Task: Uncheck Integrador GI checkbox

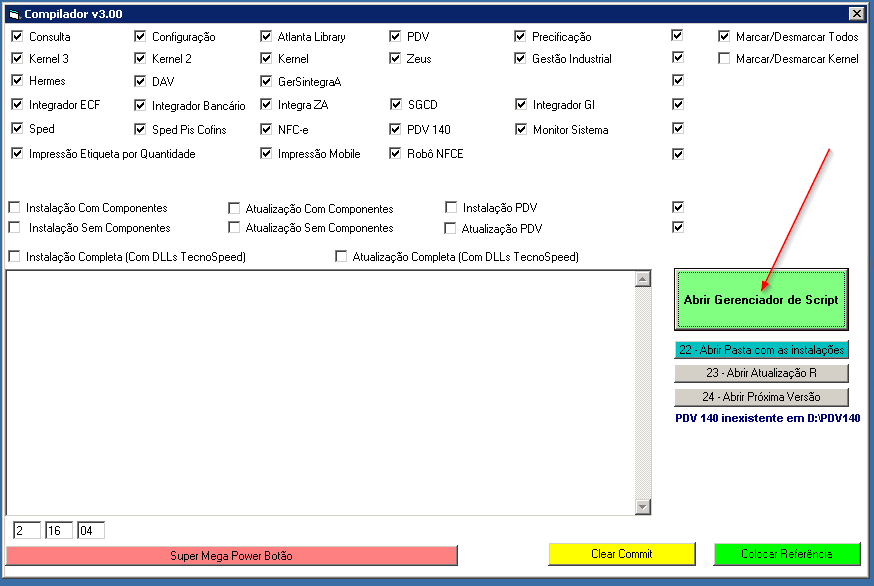Action: pyautogui.click(x=521, y=104)
